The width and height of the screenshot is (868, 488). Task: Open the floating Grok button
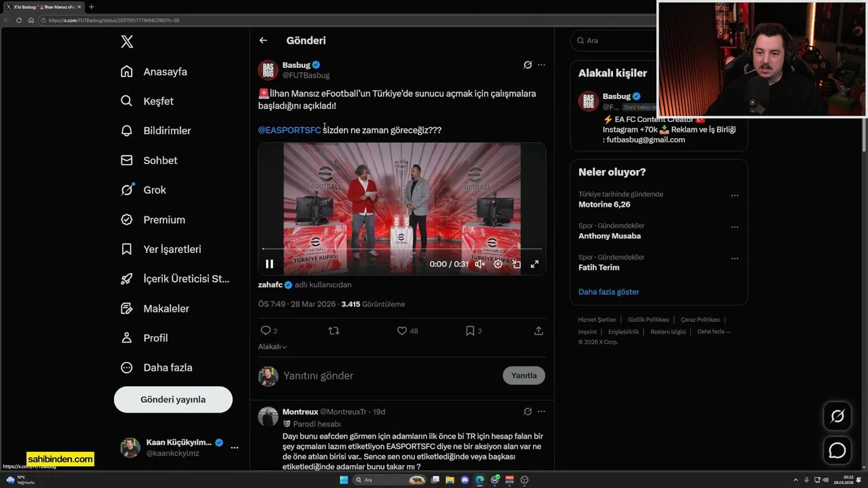pyautogui.click(x=837, y=416)
